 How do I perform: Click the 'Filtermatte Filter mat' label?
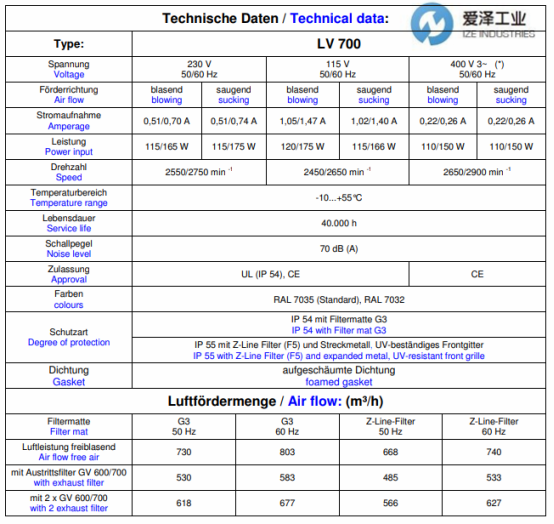69,427
